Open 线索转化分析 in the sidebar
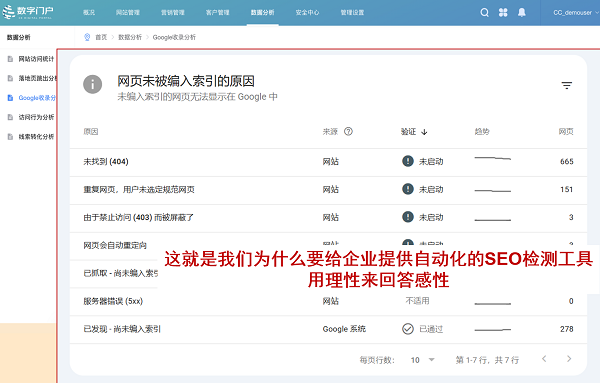Screen dimensions: 600x383 point(31,137)
